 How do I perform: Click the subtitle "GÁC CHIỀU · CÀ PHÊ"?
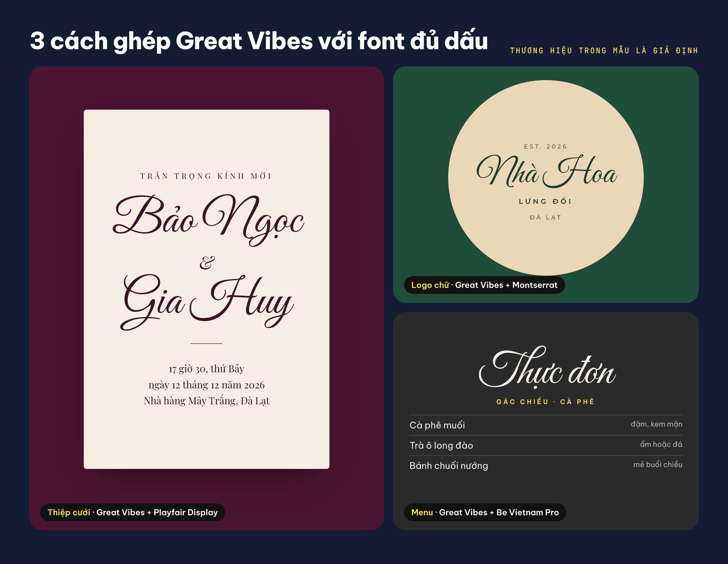click(x=546, y=402)
